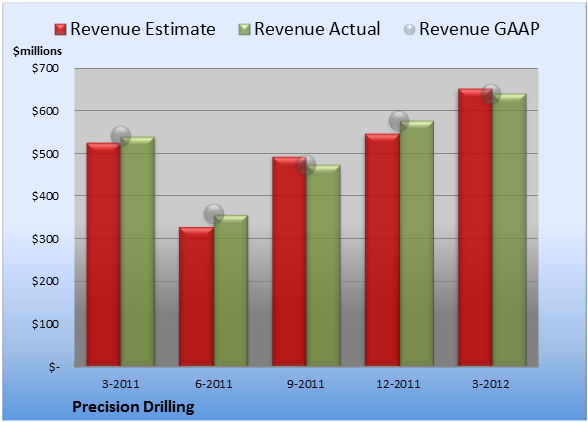Select the red estimate bar for 3-2011
The image size is (588, 422).
104,255
